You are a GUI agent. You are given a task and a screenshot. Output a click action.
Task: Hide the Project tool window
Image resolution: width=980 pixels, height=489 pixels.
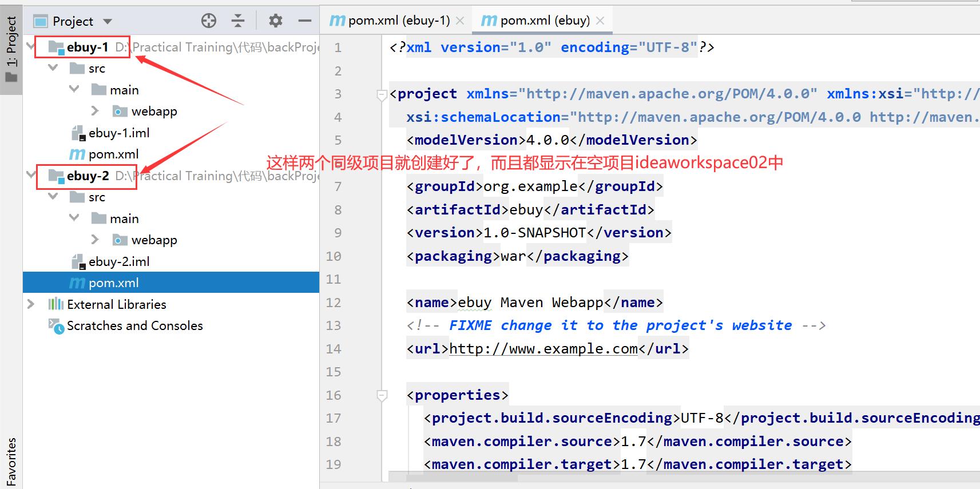click(x=305, y=21)
